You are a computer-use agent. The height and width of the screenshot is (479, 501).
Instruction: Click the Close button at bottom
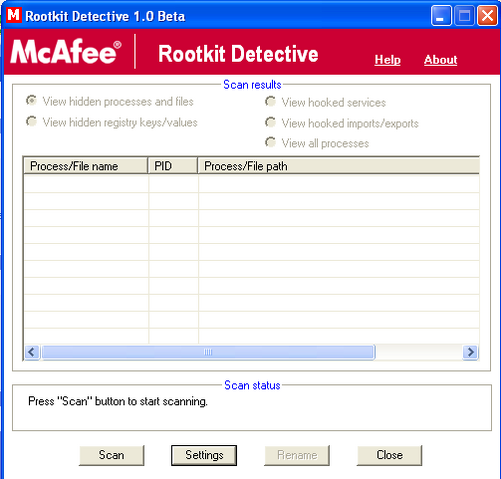tap(389, 455)
